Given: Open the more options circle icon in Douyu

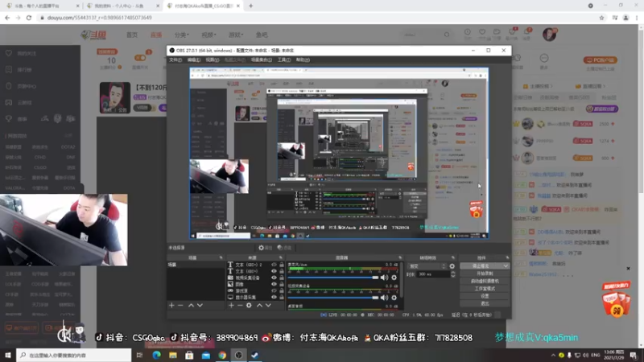Looking at the screenshot, I should tap(544, 58).
